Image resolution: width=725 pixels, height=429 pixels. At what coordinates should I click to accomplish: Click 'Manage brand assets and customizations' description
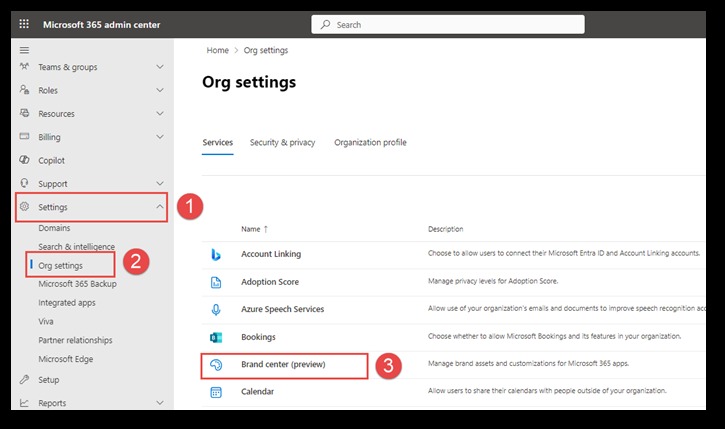(528, 364)
